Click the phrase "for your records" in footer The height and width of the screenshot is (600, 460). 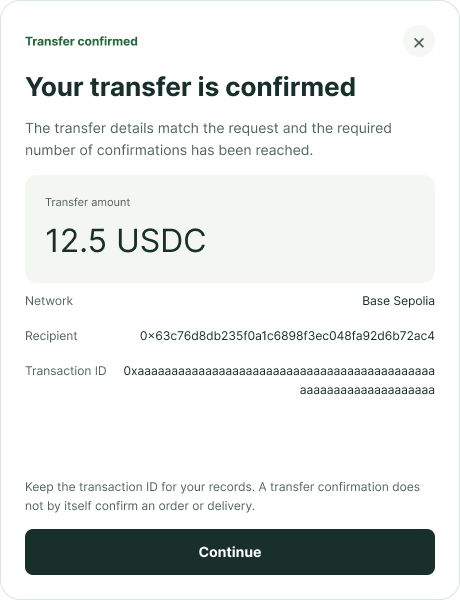(207, 487)
